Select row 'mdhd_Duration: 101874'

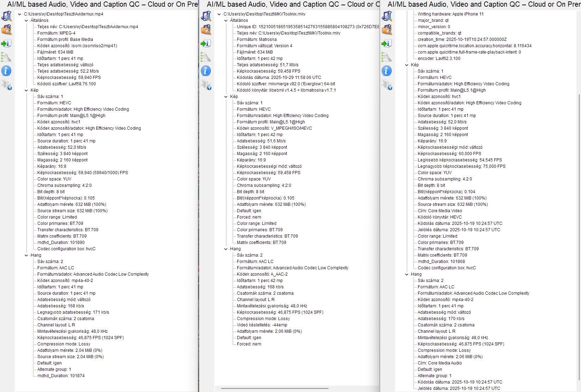point(61,376)
